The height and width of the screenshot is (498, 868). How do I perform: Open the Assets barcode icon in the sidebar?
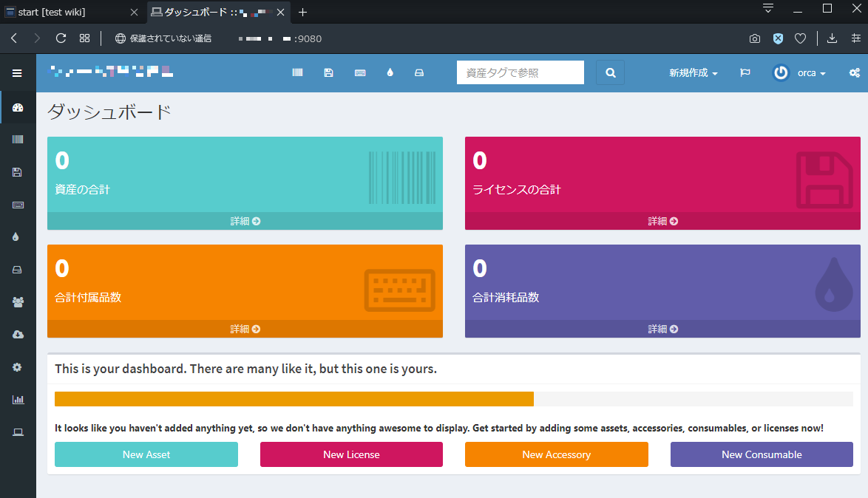pos(16,139)
